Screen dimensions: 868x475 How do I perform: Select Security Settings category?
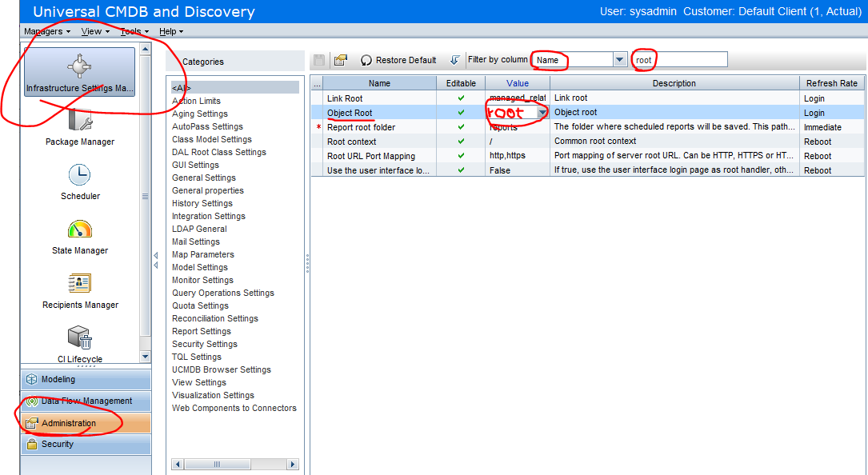(x=204, y=344)
